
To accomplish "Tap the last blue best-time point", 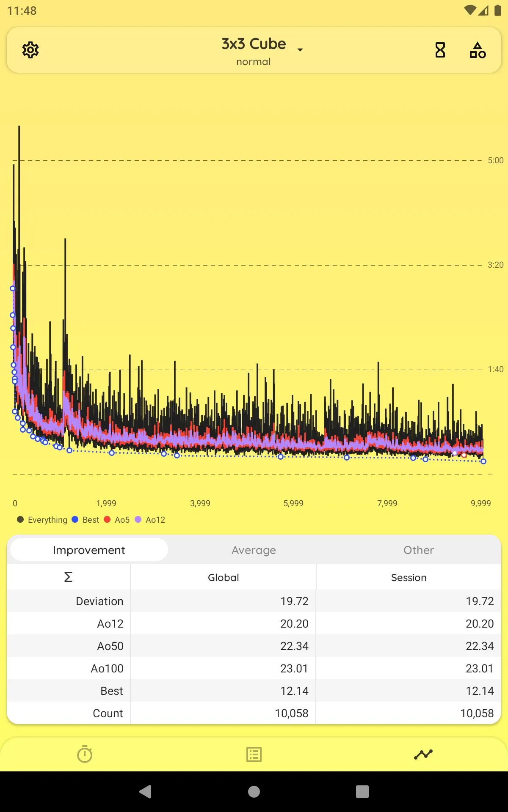I will tap(483, 461).
